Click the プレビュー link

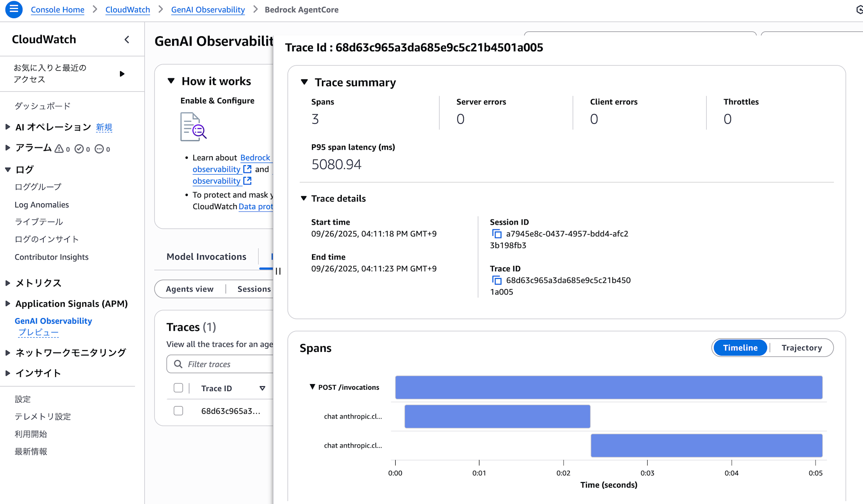pyautogui.click(x=38, y=332)
